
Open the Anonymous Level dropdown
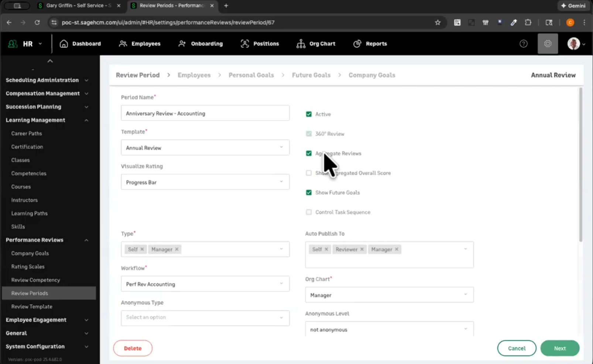389,329
